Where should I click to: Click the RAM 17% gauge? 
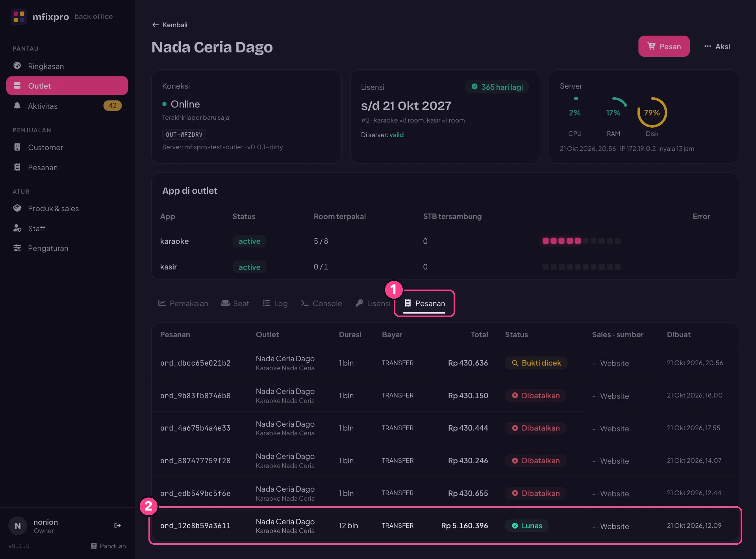click(x=613, y=113)
